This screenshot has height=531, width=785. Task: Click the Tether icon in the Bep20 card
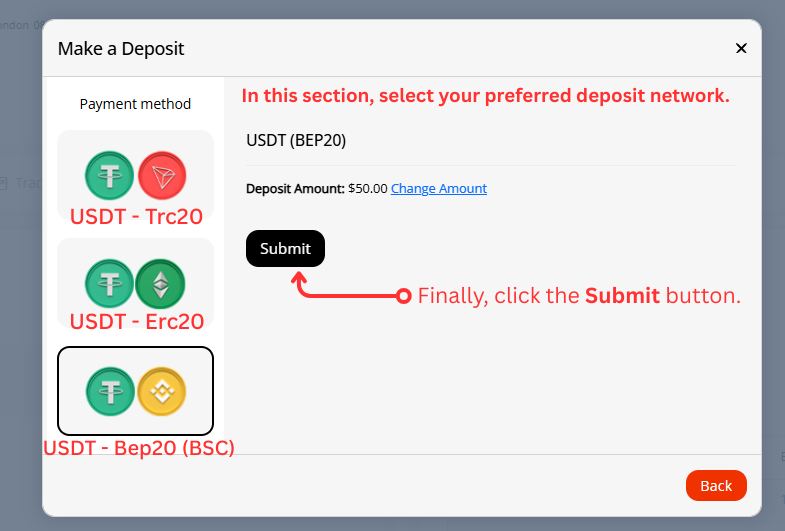pos(110,391)
